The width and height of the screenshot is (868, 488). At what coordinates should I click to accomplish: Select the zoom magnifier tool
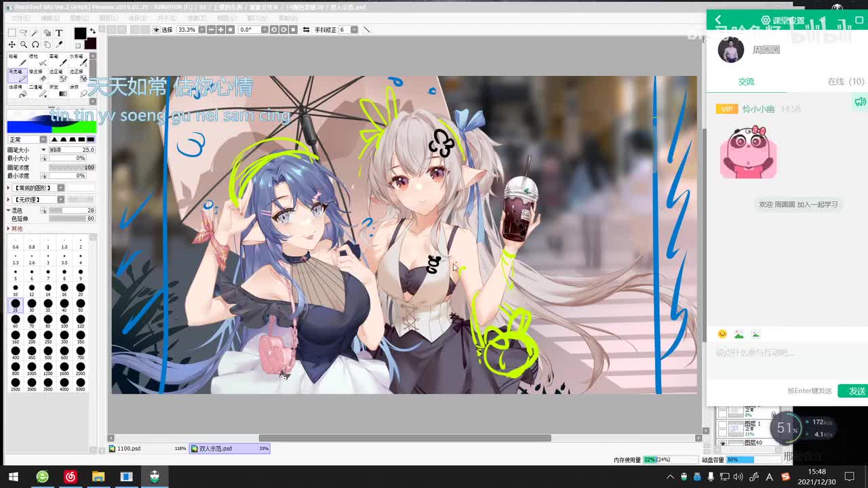point(24,45)
